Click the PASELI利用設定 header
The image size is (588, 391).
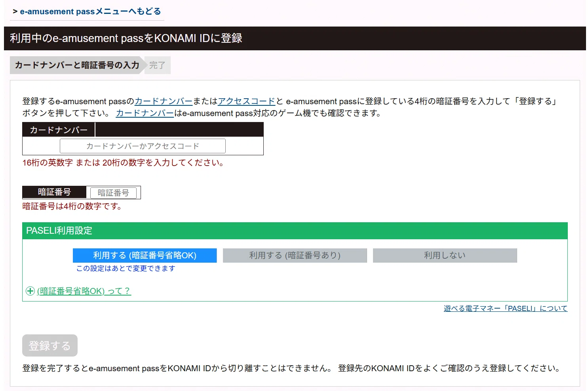click(x=295, y=231)
